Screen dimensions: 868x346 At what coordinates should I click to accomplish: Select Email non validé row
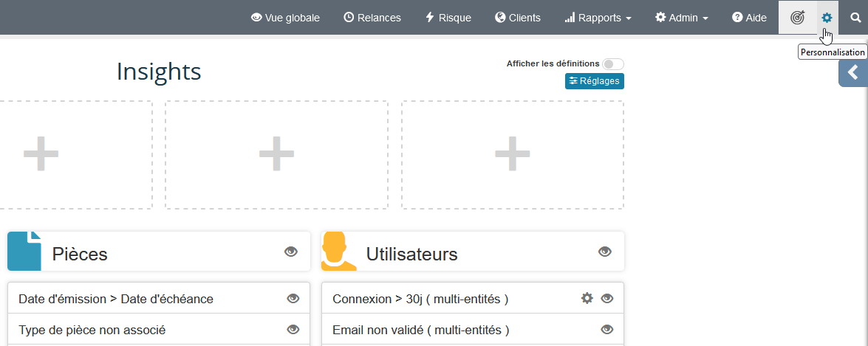(420, 330)
